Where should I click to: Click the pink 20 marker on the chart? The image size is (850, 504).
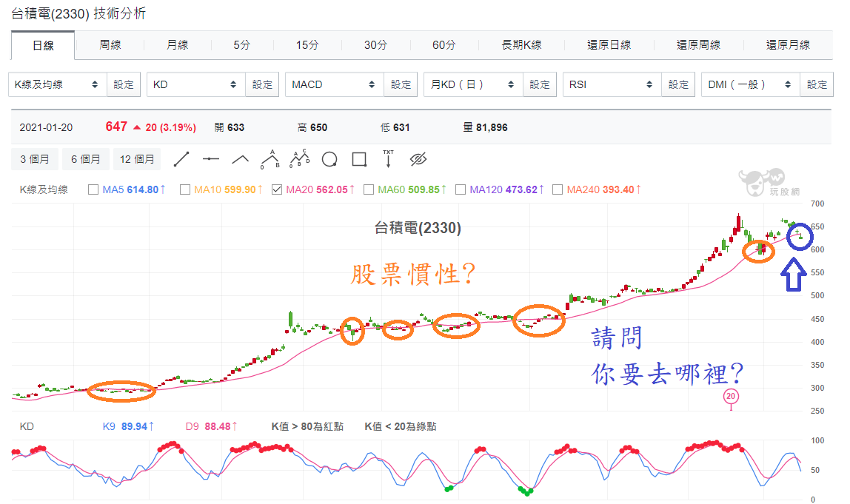(731, 396)
